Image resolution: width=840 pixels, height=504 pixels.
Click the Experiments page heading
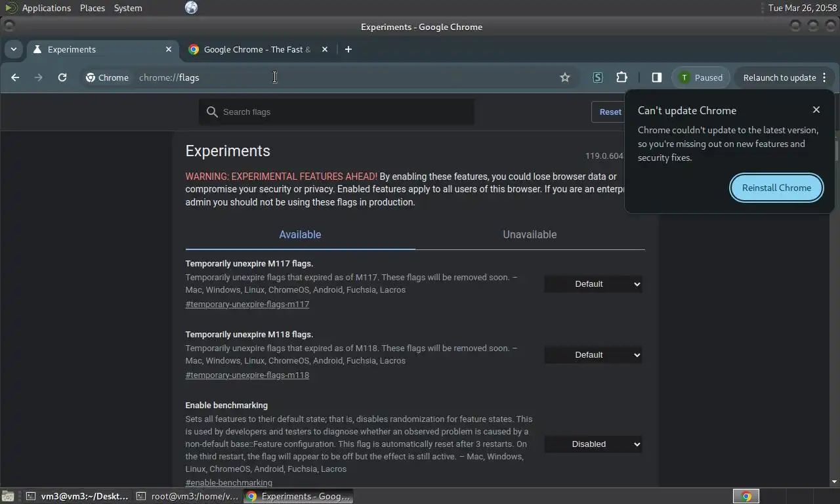click(x=228, y=151)
